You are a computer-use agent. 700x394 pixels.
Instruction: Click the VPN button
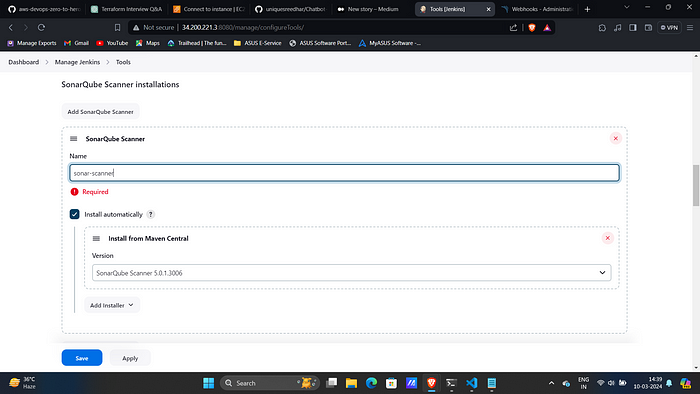669,28
